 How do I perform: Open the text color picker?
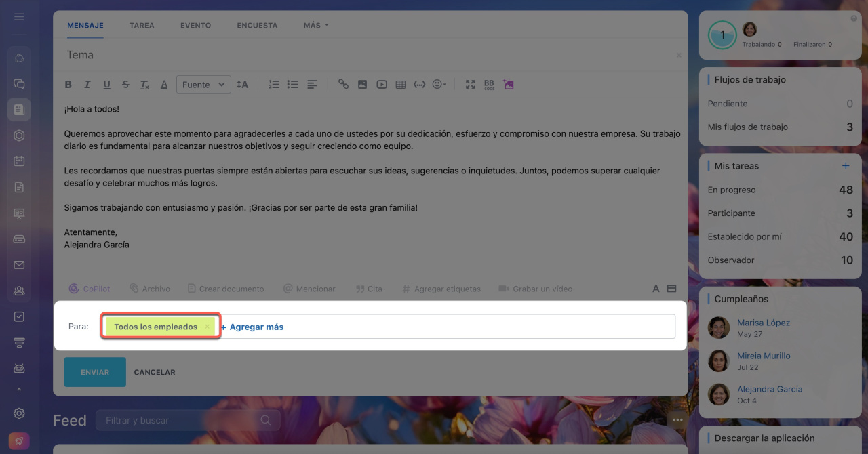point(163,85)
